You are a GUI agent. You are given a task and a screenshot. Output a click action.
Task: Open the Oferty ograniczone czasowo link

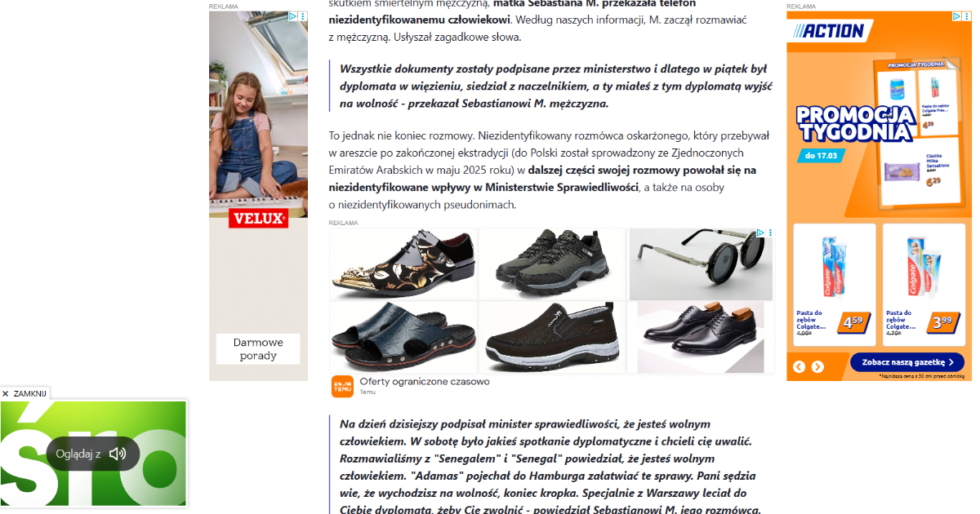point(425,381)
